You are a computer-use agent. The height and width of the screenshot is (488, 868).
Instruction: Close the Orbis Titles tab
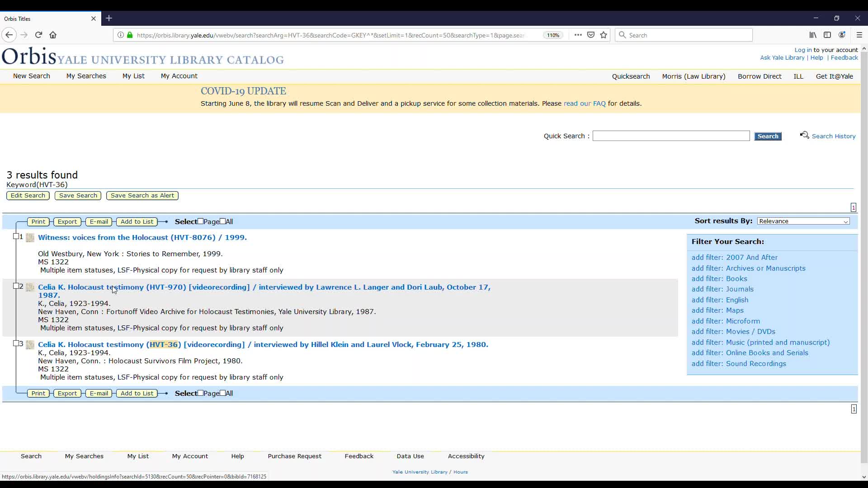[x=94, y=19]
